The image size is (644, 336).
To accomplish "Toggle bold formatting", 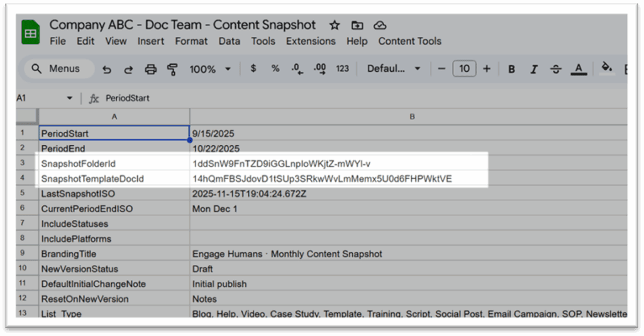I will pyautogui.click(x=511, y=69).
